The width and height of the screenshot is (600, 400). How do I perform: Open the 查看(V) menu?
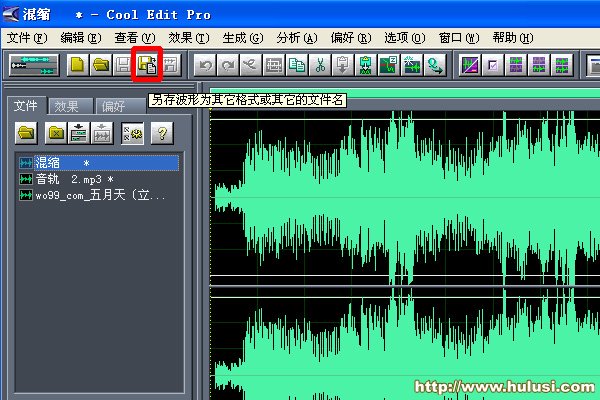coord(135,38)
